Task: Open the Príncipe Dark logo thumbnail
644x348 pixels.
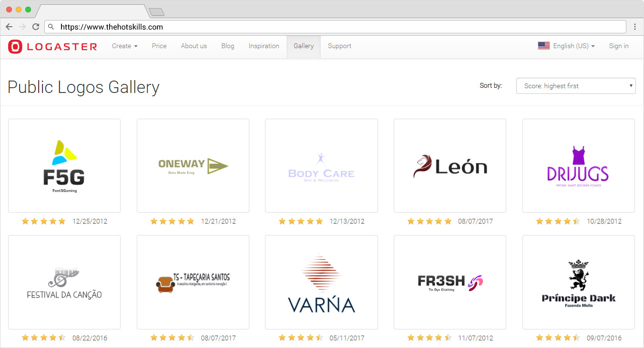Action: (579, 282)
